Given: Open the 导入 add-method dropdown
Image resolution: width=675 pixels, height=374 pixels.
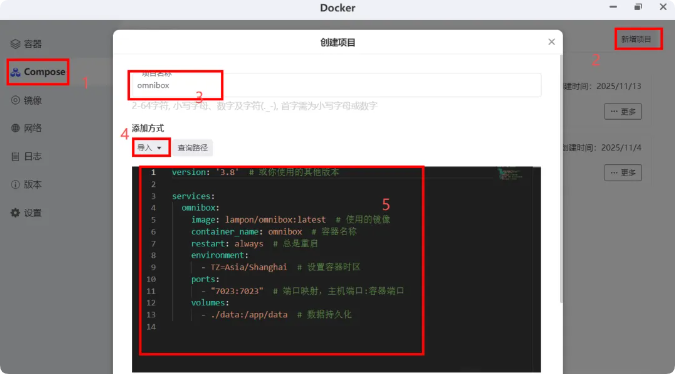Looking at the screenshot, I should point(150,148).
